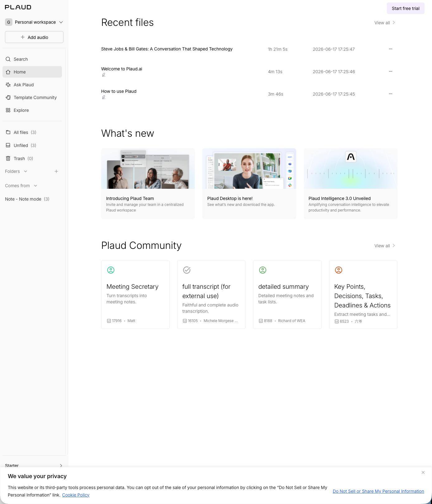Open full transcript (for external use) template
432x504 pixels.
click(x=211, y=295)
